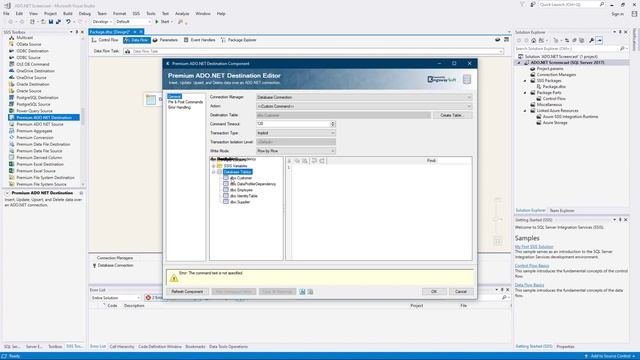Click the Command Timeout stepper arrows
Screen dimensions: 640x360
pyautogui.click(x=333, y=124)
